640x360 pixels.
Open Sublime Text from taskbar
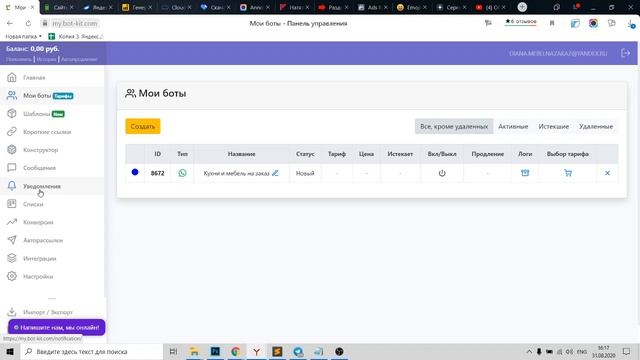tap(277, 351)
